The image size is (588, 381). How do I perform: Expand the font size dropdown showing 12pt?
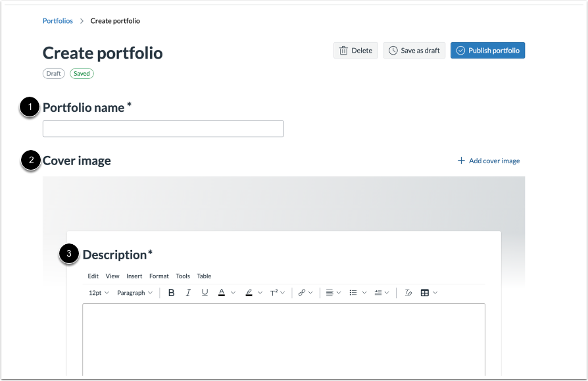(x=97, y=292)
